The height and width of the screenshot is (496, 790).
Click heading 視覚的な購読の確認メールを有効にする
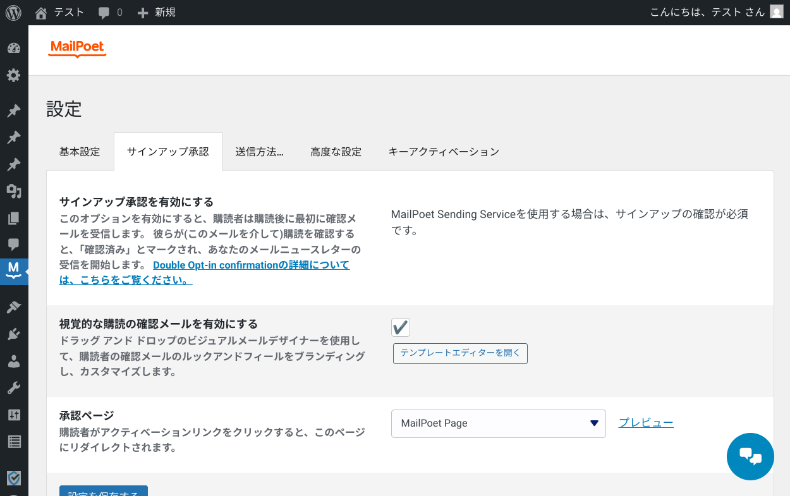tap(158, 324)
